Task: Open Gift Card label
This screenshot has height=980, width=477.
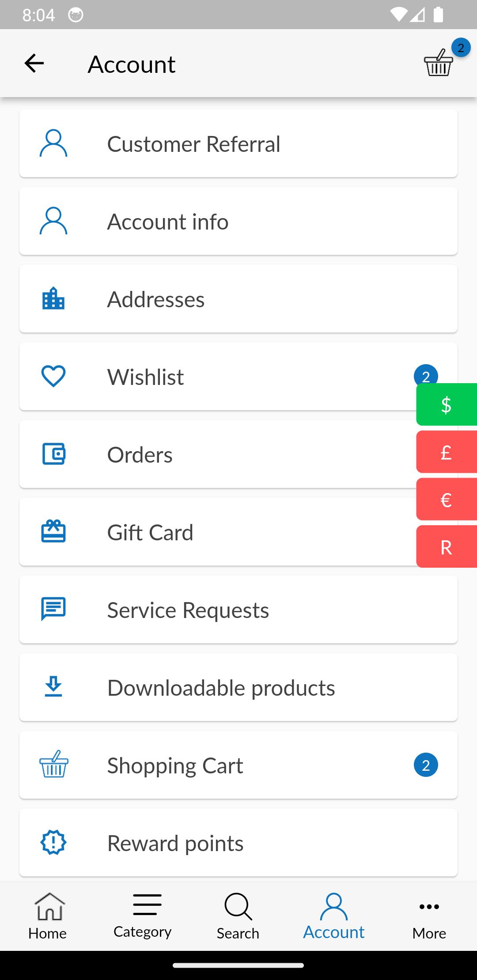Action: pyautogui.click(x=150, y=532)
